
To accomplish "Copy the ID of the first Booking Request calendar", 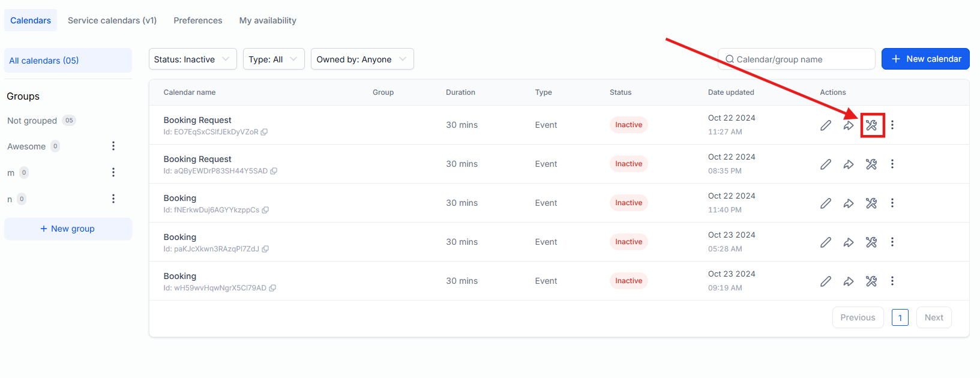I will coord(264,132).
